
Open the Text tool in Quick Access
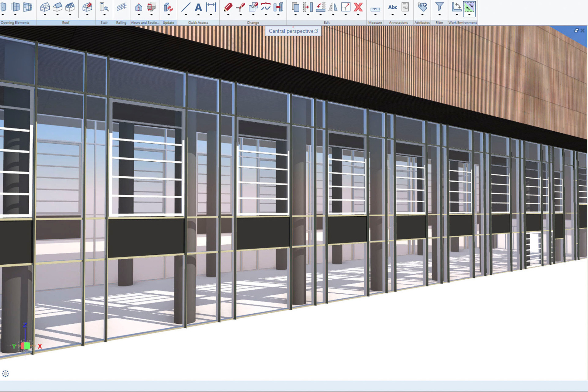(198, 7)
